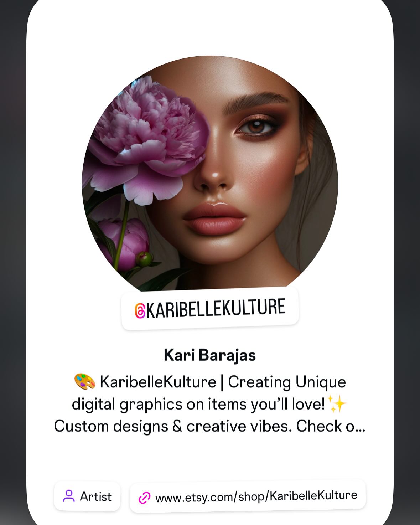Viewport: 420px width, 525px height.
Task: Click the pink chain link icon
Action: 144,498
